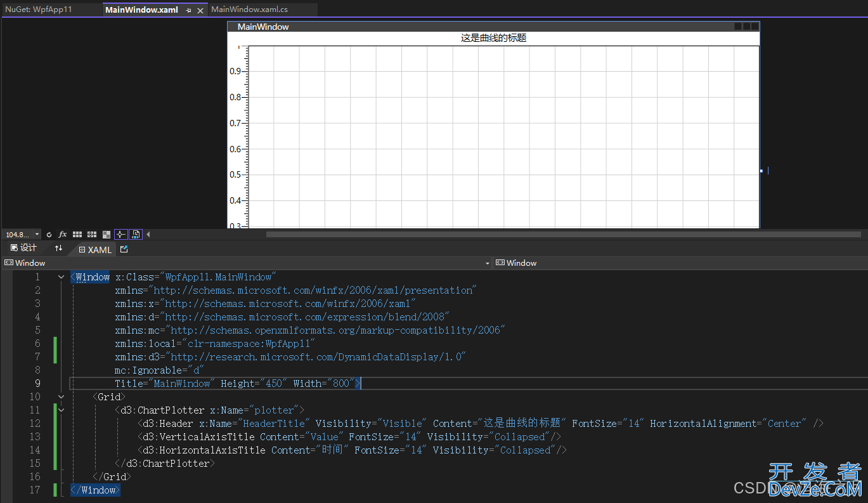Click the designer horizontal scrollbar
This screenshot has height=503, width=868.
click(563, 235)
